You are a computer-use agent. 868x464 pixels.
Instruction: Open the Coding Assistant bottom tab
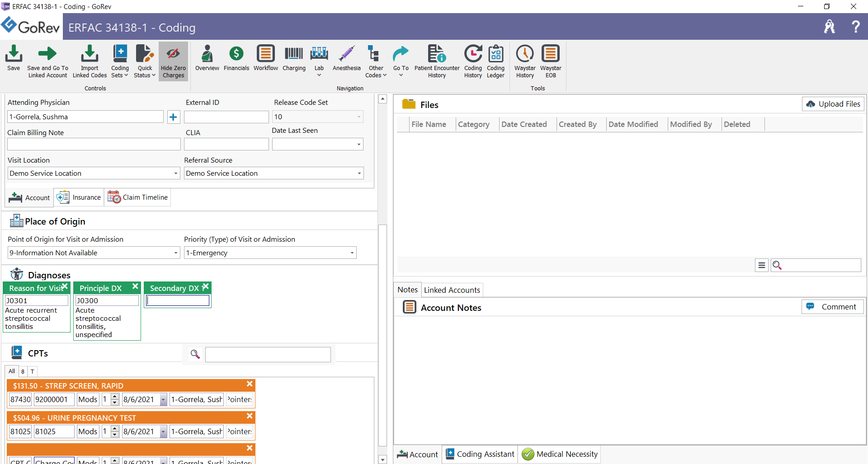click(480, 454)
